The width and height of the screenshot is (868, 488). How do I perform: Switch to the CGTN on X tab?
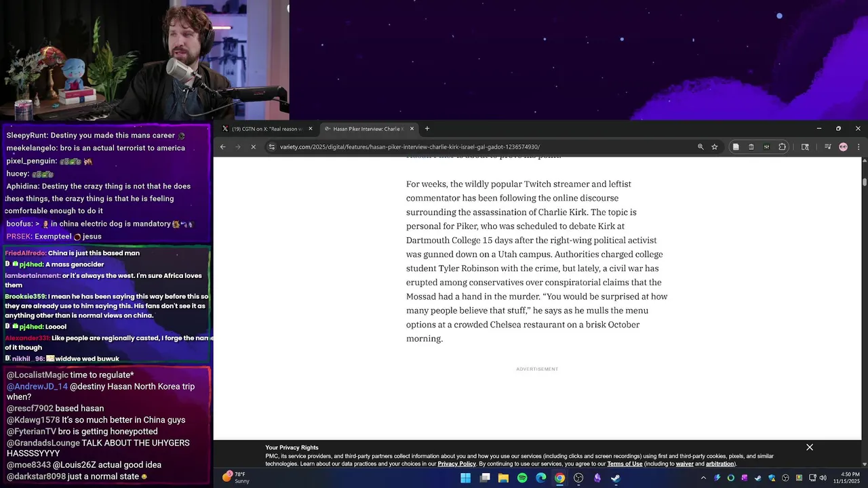267,129
